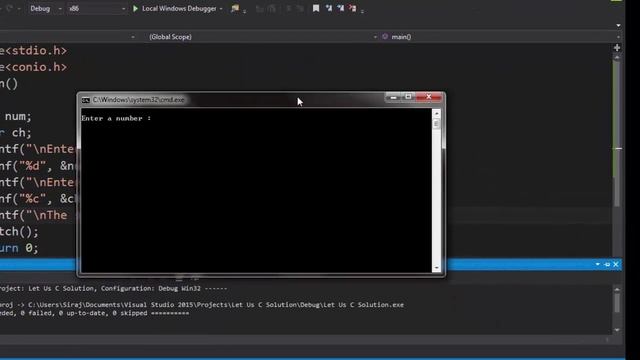
Task: Click the printf "\nThe" line in code
Action: click(x=34, y=215)
